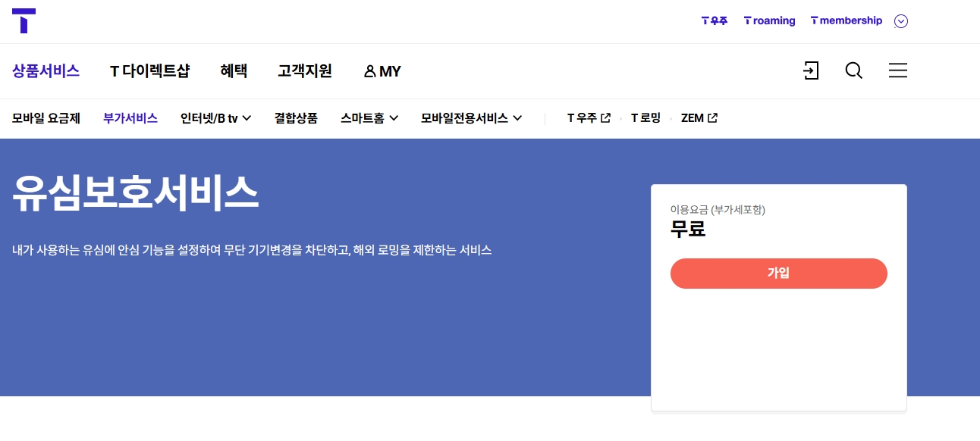The image size is (980, 441).
Task: Click the T logo to go home
Action: [24, 20]
